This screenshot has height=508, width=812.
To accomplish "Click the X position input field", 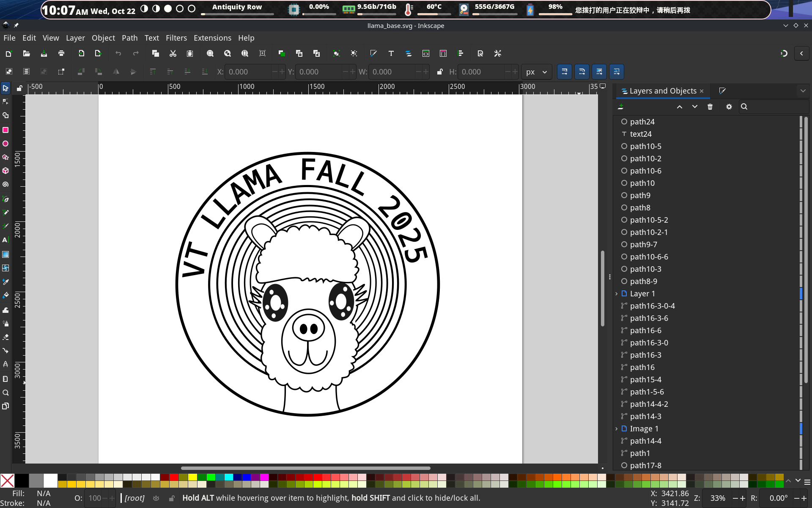I will pos(248,72).
